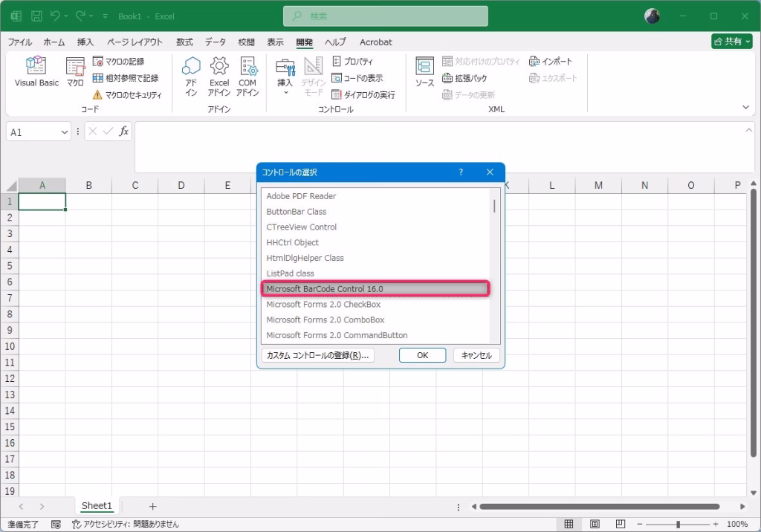This screenshot has width=761, height=532.
Task: Open the accessibility (アクセシビリティ) status indicator
Action: click(125, 525)
